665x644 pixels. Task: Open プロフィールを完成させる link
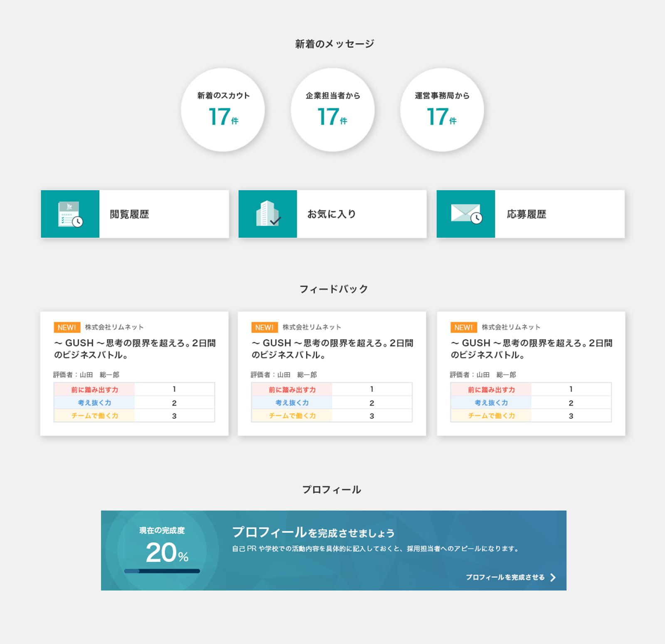click(505, 577)
